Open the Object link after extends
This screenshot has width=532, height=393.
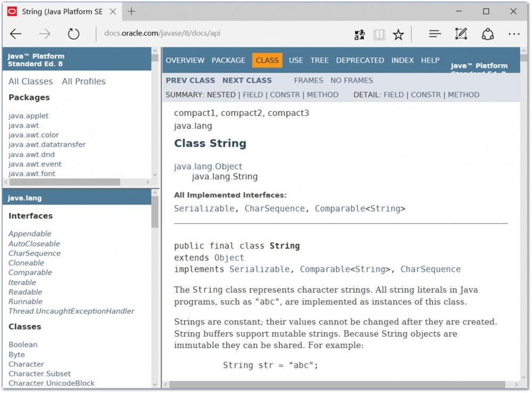(x=229, y=258)
